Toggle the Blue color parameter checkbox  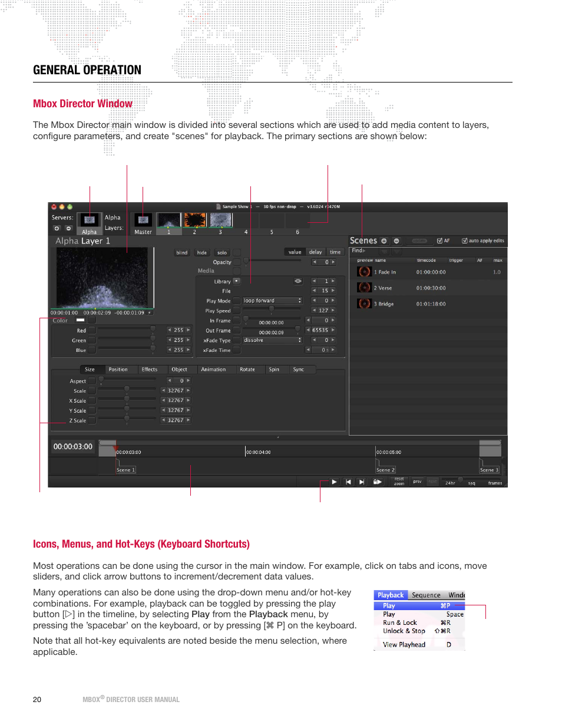(92, 350)
